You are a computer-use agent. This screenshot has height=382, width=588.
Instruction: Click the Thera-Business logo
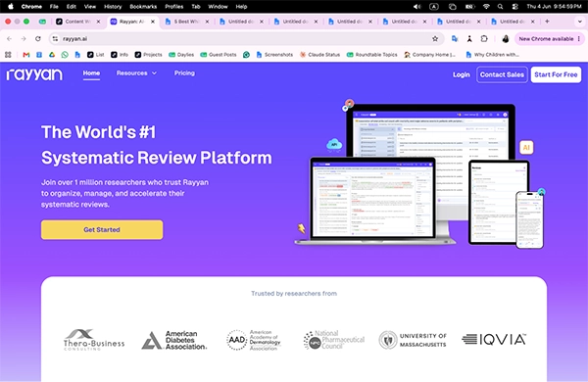click(x=94, y=340)
